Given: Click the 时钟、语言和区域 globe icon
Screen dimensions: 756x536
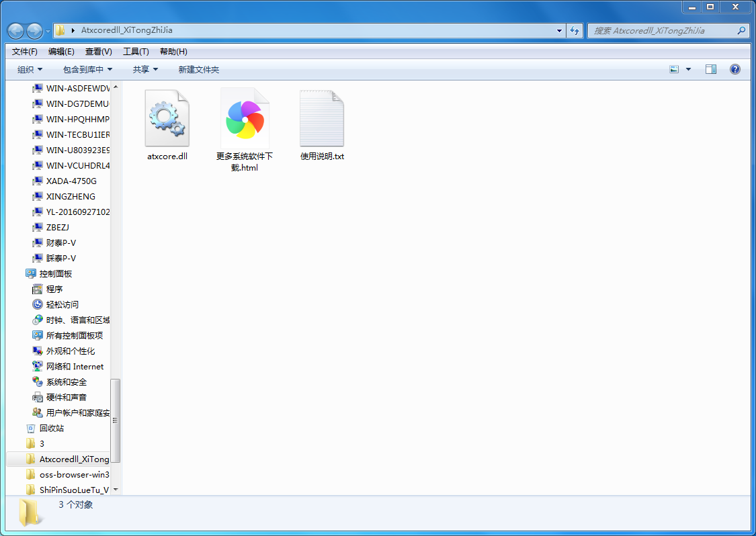Looking at the screenshot, I should tap(37, 320).
